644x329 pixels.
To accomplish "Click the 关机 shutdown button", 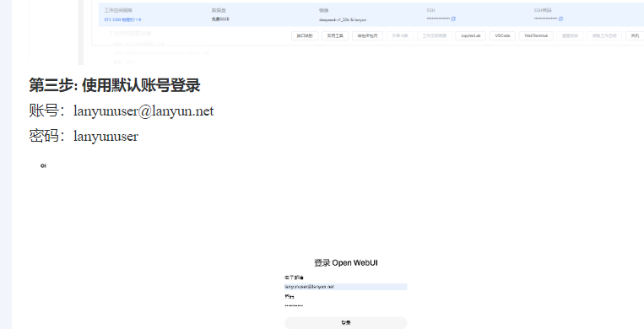I will pos(635,35).
